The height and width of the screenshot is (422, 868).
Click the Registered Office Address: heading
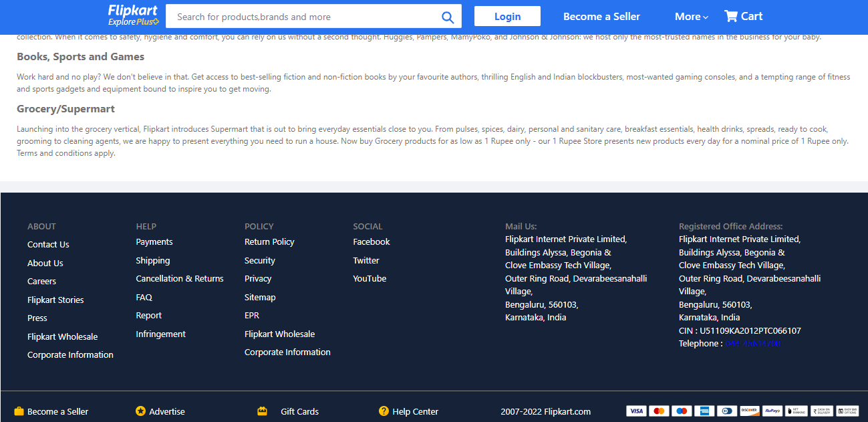coord(730,227)
